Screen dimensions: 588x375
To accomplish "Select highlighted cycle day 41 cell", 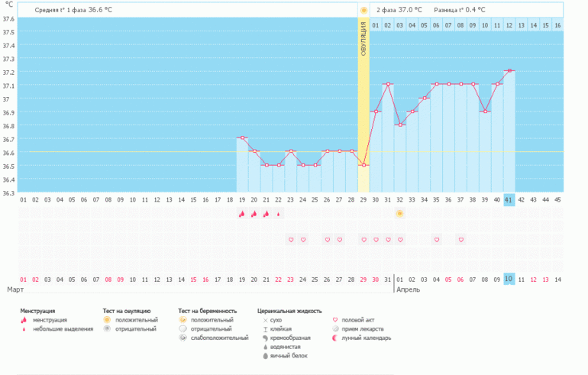I will pyautogui.click(x=509, y=200).
